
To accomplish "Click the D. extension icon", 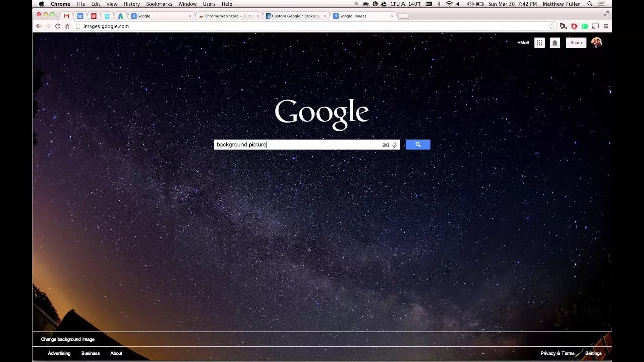I will click(x=563, y=26).
